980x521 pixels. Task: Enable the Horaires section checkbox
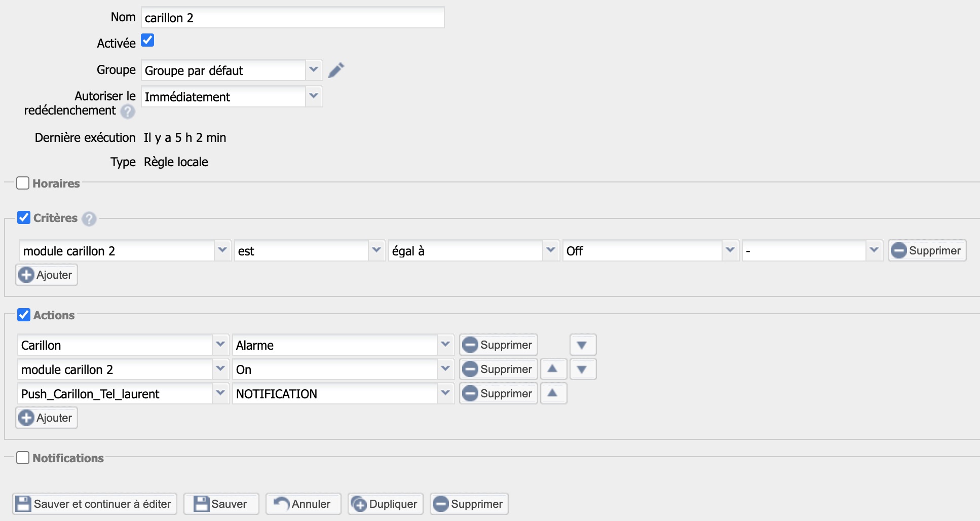23,183
